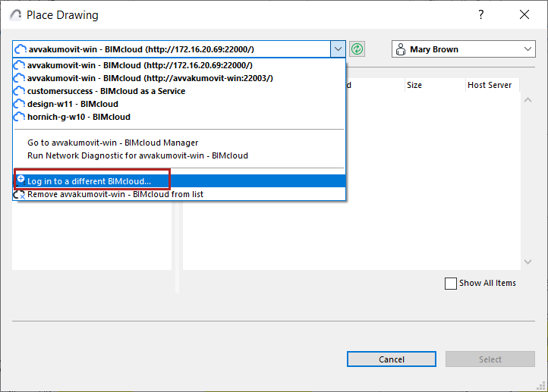The image size is (548, 392).
Task: Choose hornich-g-w10 - BIMcloud
Action: click(x=179, y=117)
